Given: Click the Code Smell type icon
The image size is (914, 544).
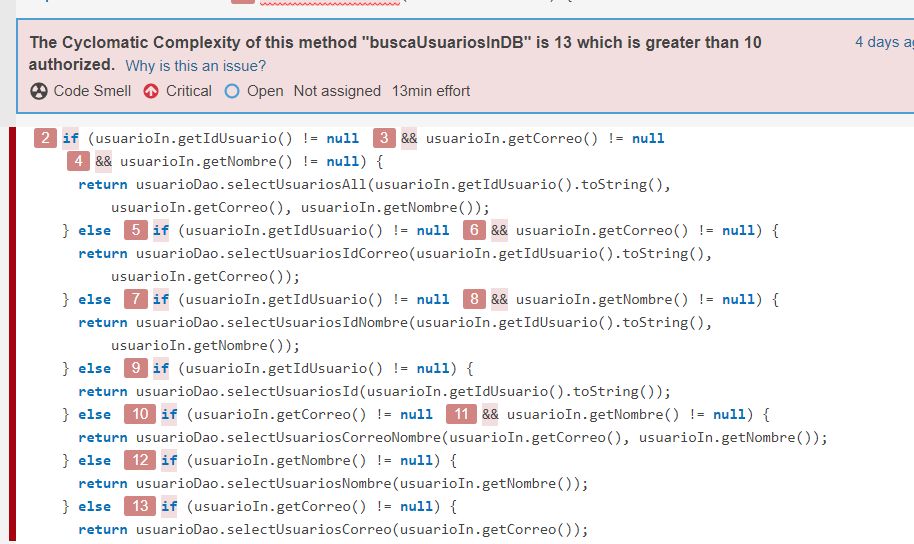Looking at the screenshot, I should [38, 92].
